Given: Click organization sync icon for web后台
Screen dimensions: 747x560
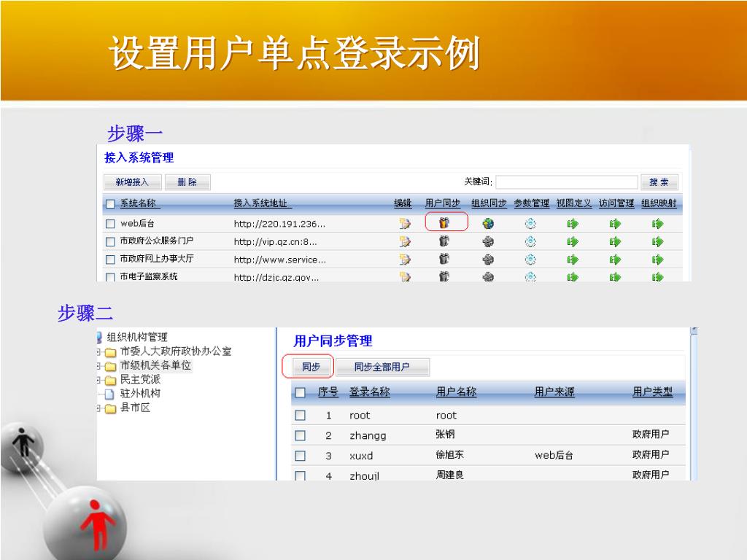Looking at the screenshot, I should coord(488,224).
